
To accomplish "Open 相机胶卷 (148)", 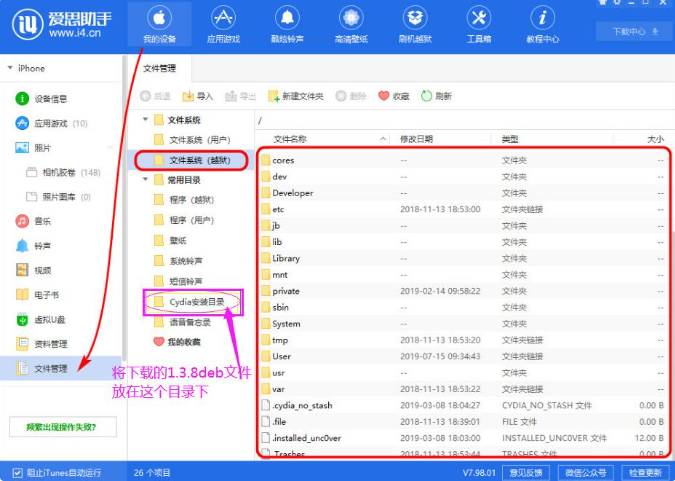I will click(63, 173).
